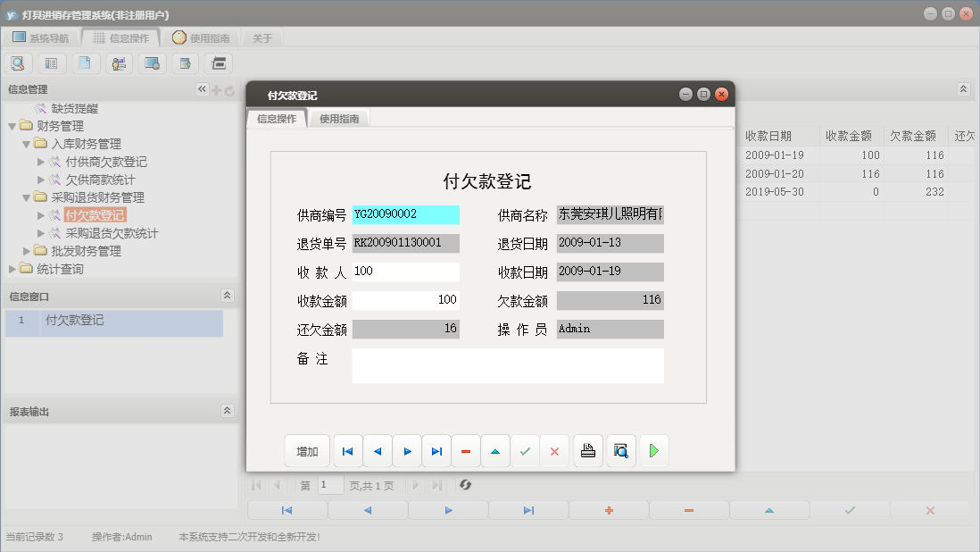Select the search tool on the main toolbar
Screen dimensions: 980x552
18,63
